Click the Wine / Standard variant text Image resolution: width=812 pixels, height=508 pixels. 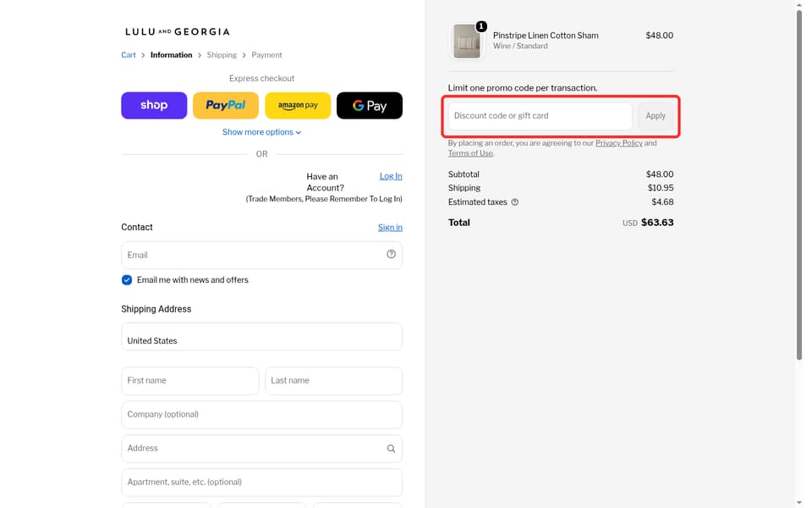520,46
